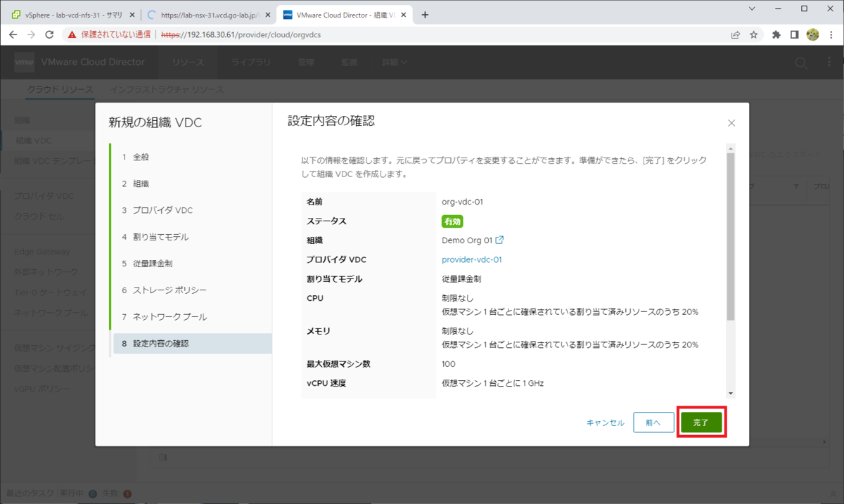This screenshot has width=844, height=504.
Task: Expand the 詳細 dropdown menu
Action: click(x=395, y=63)
